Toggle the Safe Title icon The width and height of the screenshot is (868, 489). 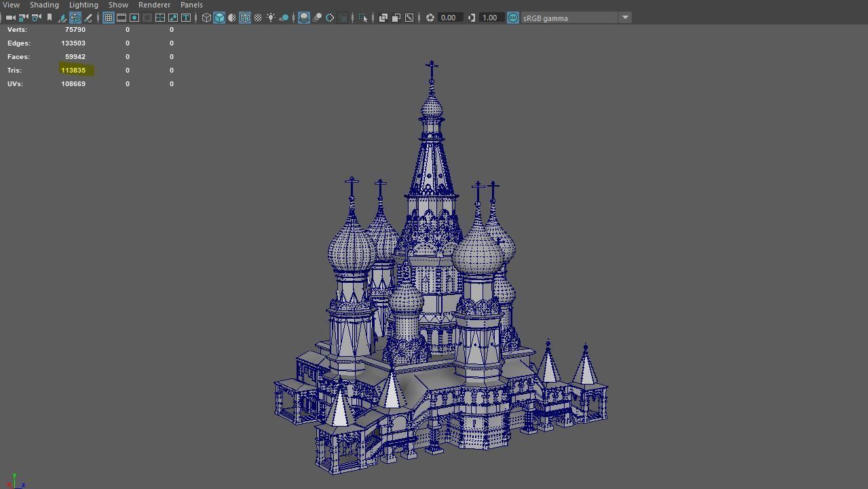coord(186,18)
